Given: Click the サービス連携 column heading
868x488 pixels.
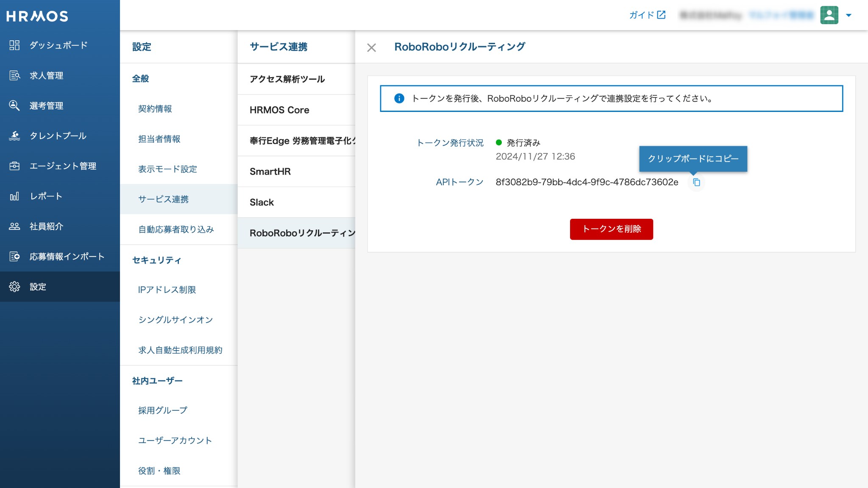Looking at the screenshot, I should (x=278, y=47).
